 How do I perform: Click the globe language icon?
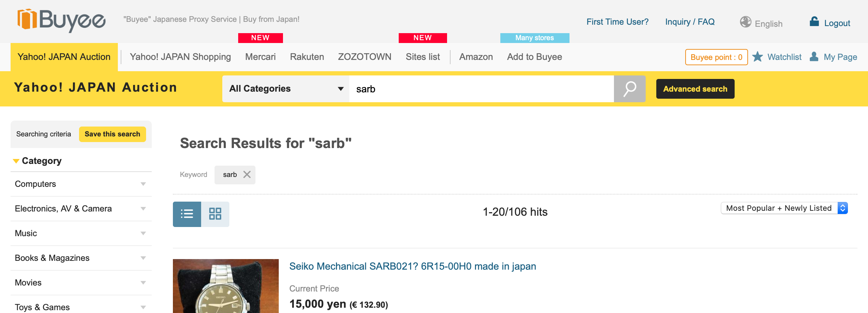745,22
